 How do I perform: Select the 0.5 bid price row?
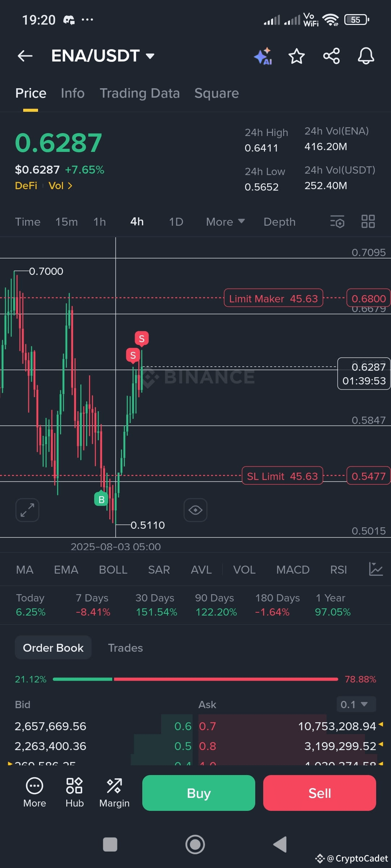pos(103,746)
